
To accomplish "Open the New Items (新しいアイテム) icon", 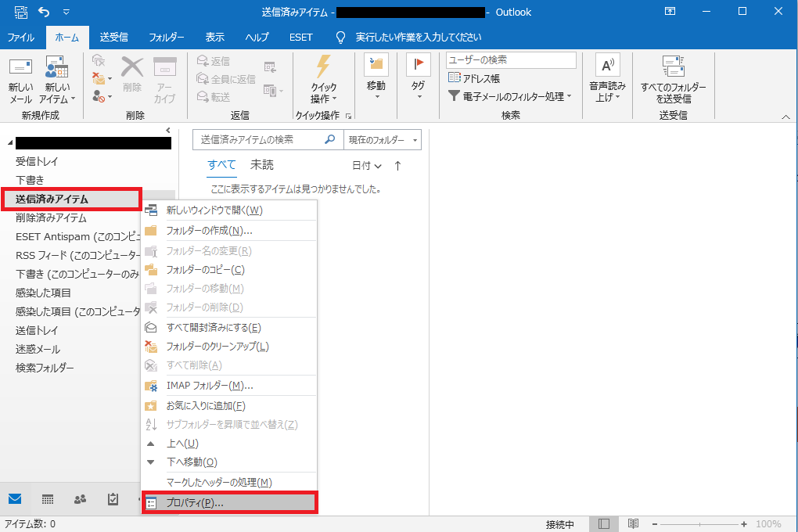I will point(56,67).
